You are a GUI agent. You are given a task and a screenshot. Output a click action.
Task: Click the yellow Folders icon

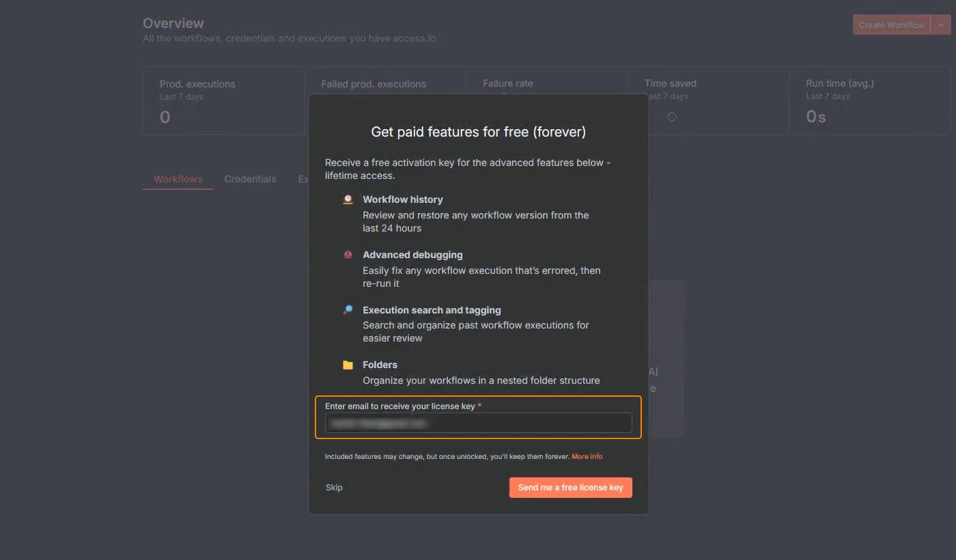click(348, 365)
